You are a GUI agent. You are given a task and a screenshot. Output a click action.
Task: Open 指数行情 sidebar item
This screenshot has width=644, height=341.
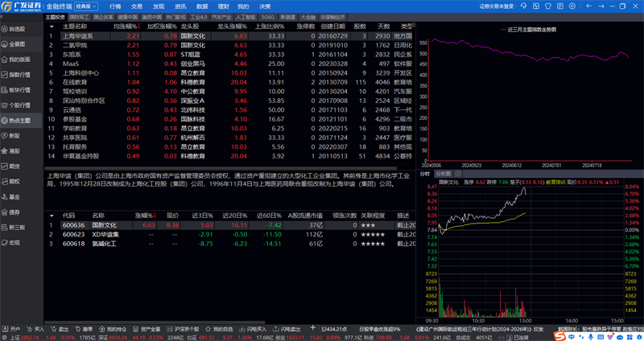[x=19, y=75]
